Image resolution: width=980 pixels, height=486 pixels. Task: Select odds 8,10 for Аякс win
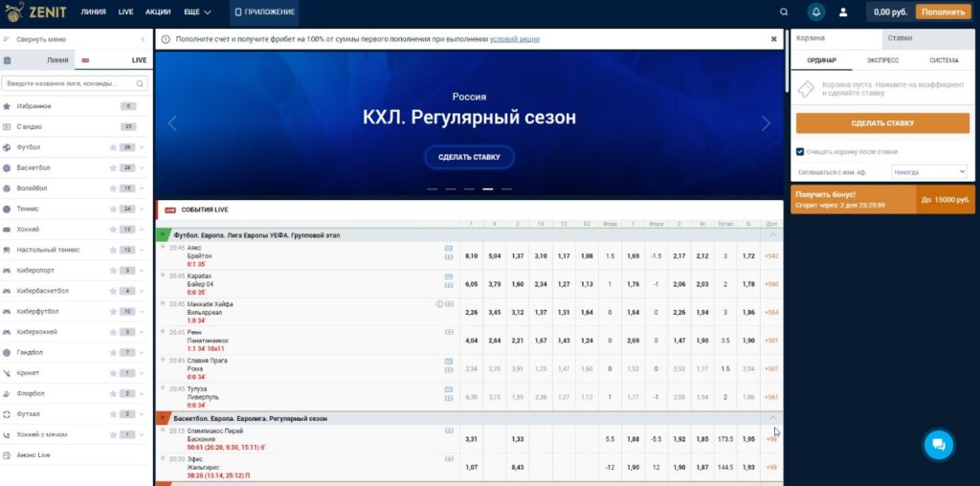pyautogui.click(x=471, y=256)
